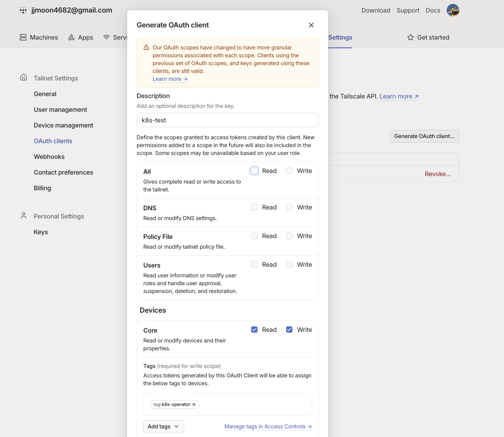Click the Tailnet Settings heading
This screenshot has height=437, width=504.
click(x=56, y=78)
